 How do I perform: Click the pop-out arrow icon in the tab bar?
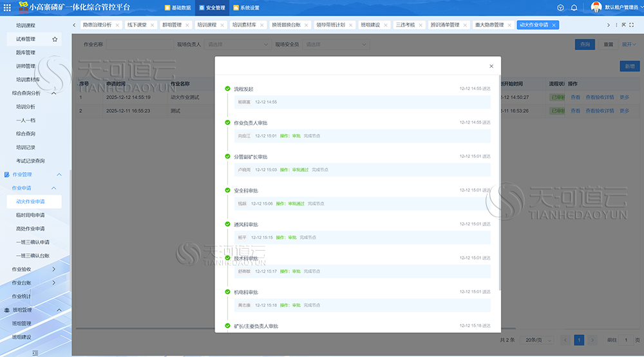coord(624,25)
